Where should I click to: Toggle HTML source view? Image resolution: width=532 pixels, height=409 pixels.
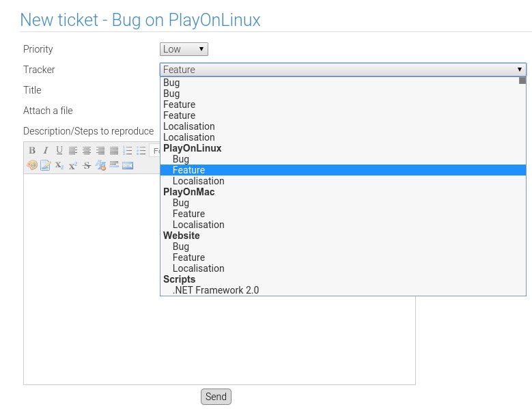(128, 165)
